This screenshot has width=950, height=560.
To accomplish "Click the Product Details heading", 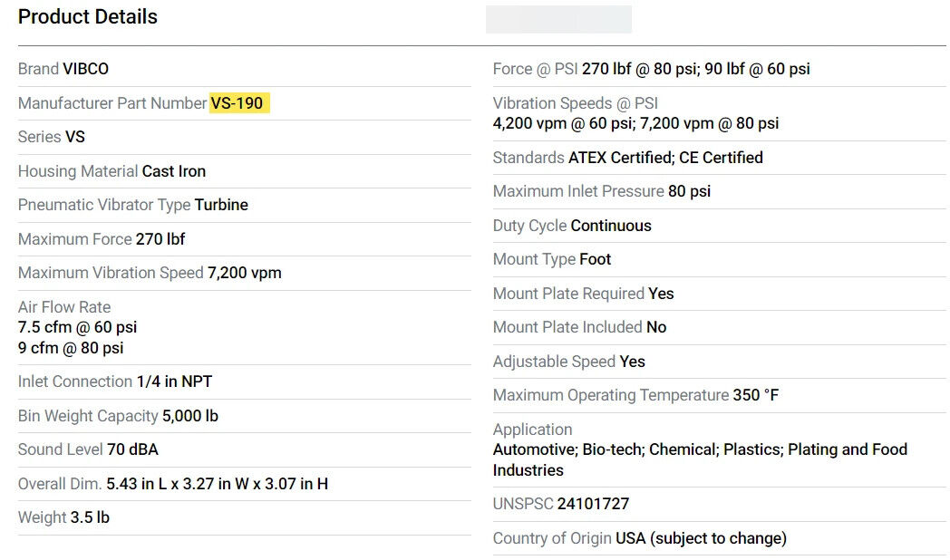I will (x=88, y=17).
